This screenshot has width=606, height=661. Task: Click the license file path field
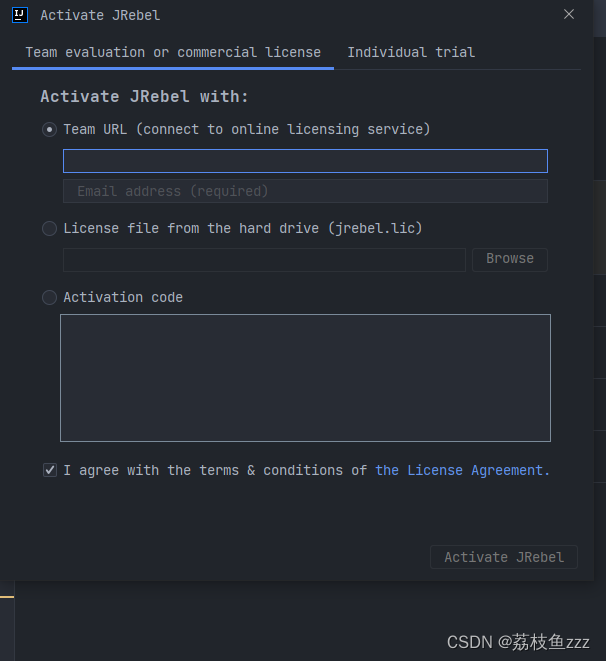(x=264, y=260)
